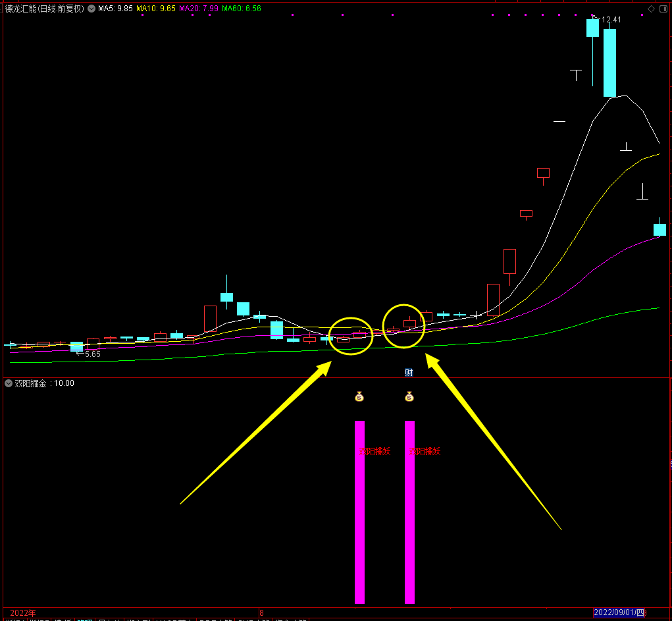Click the diamond icon at the chart's top right
This screenshot has width=672, height=621.
click(651, 9)
